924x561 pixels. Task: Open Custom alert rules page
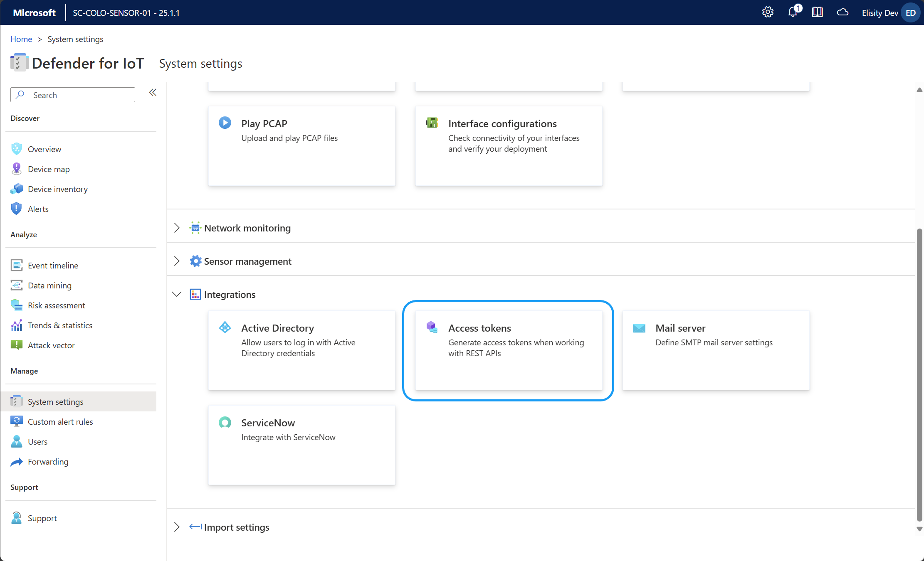(x=60, y=422)
